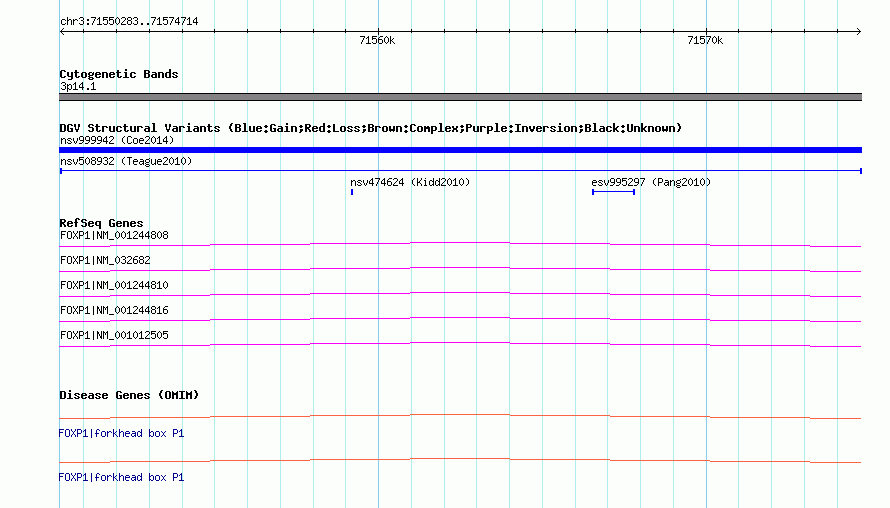
Task: Click the lower orange OMIM gene line
Action: 460,459
